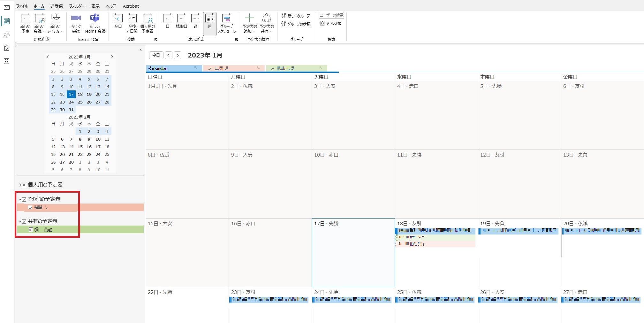Create 新しい Teams 会議
644x323 pixels.
tap(95, 23)
